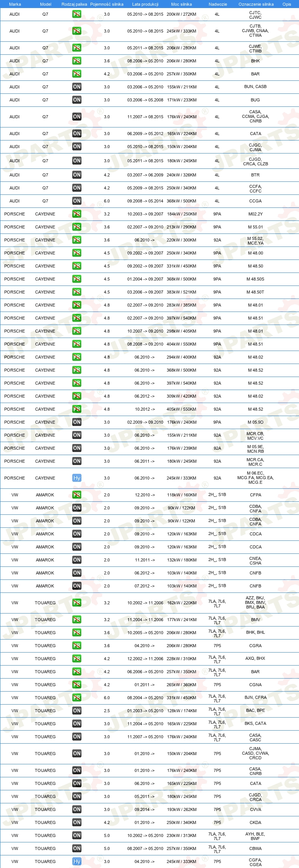Viewport: 299px width, 868px height.
Task: Select the 11.2011 -> production date cell
Action: click(x=145, y=560)
